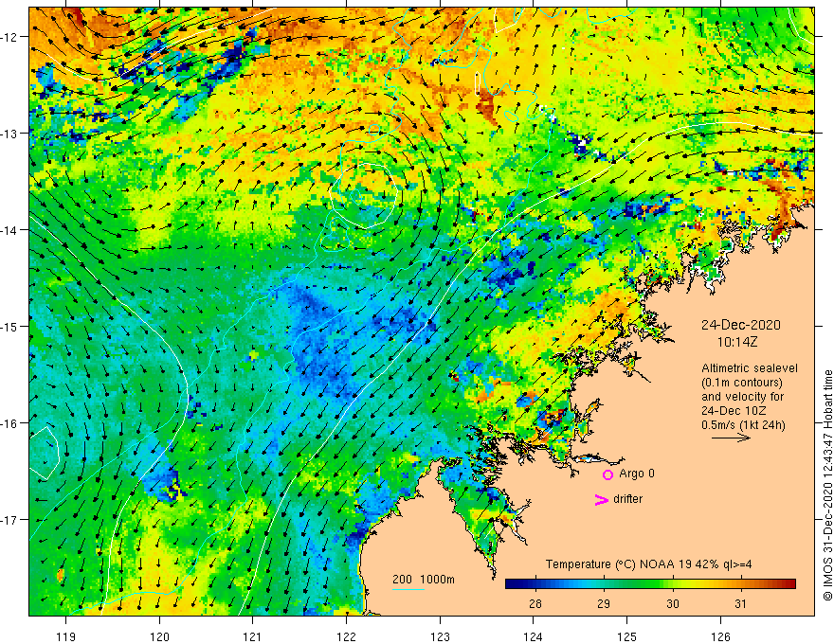Click latitude label -17 on left axis
The width and height of the screenshot is (834, 644).
click(x=9, y=519)
